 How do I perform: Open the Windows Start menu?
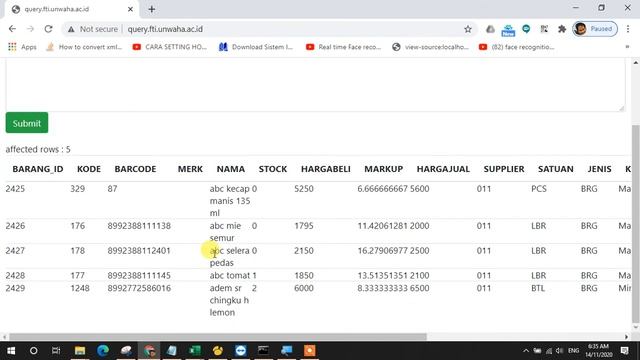click(11, 351)
